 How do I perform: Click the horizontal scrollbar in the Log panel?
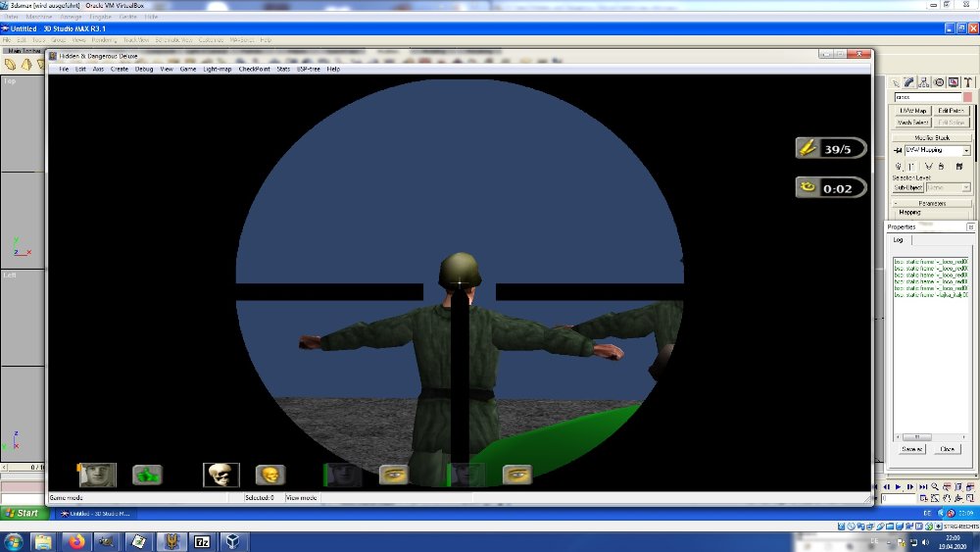tap(931, 437)
